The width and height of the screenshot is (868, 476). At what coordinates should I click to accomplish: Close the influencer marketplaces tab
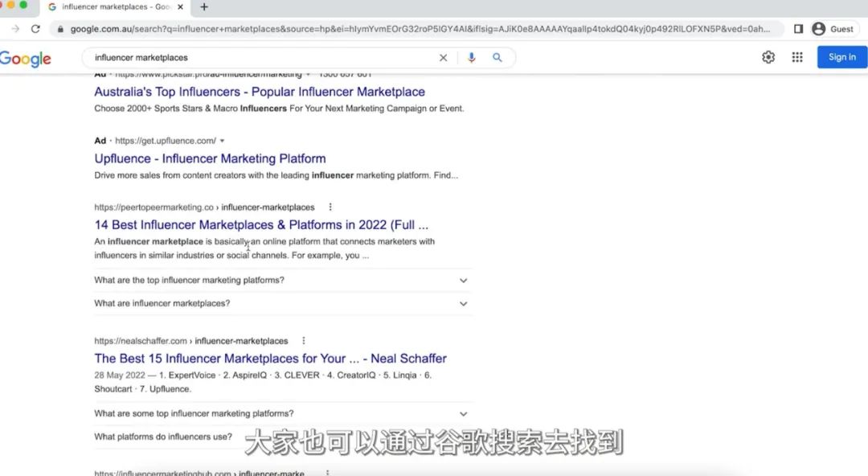(x=180, y=7)
